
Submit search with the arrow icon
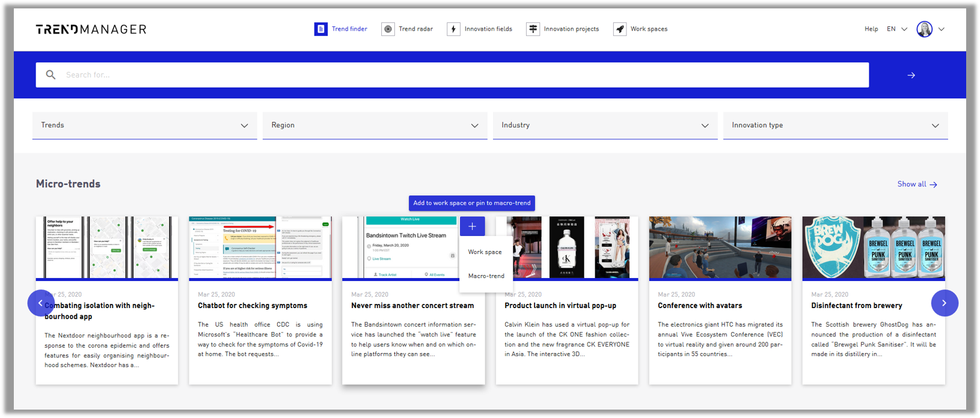(911, 75)
